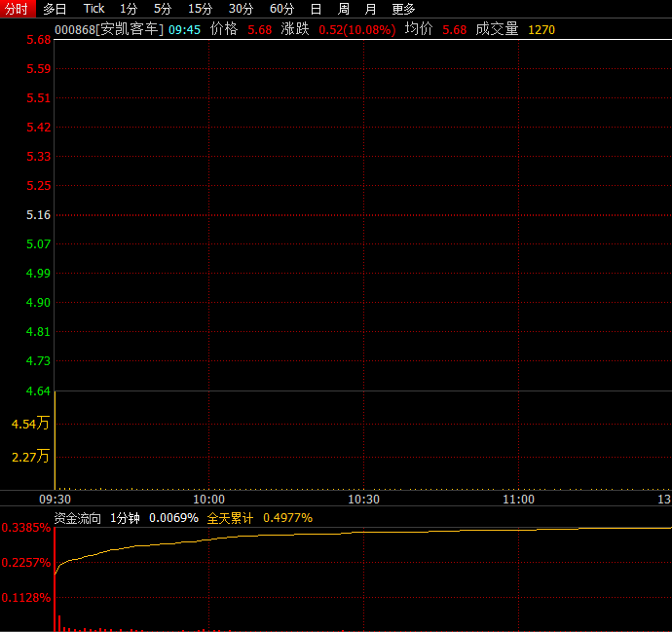The image size is (672, 632).
Task: Click the 5.51 price axis label
Action: [x=39, y=97]
